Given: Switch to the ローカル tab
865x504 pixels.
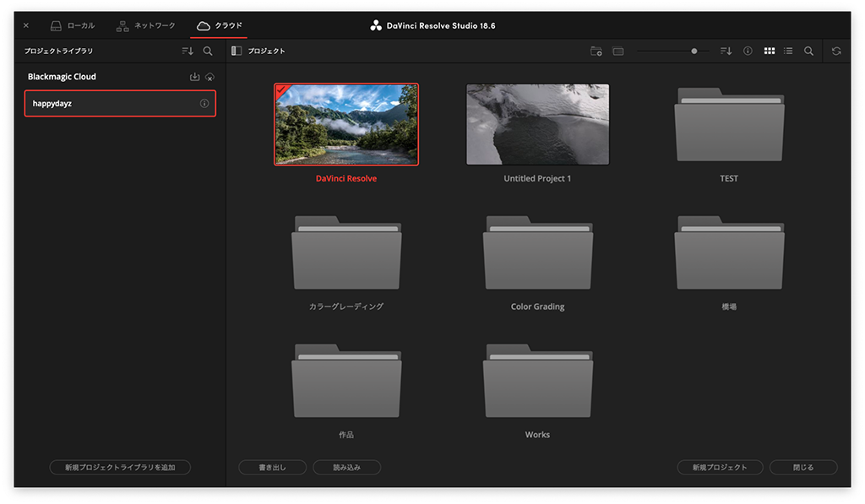Looking at the screenshot, I should (x=73, y=26).
